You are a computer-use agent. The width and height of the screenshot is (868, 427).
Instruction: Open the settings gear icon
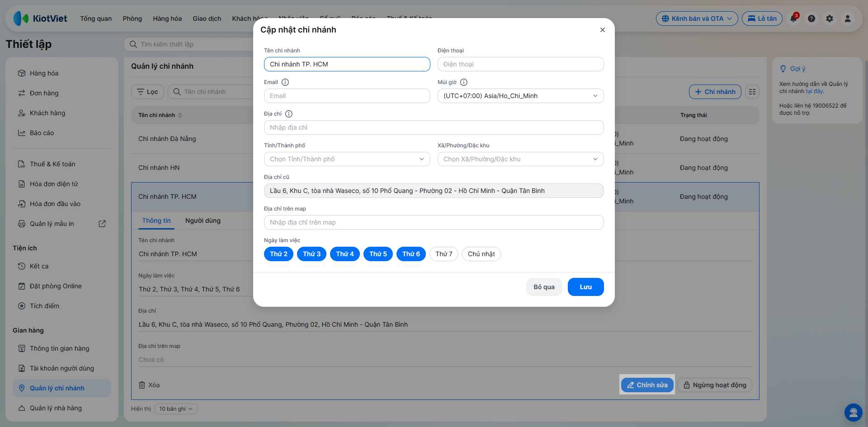[x=830, y=19]
